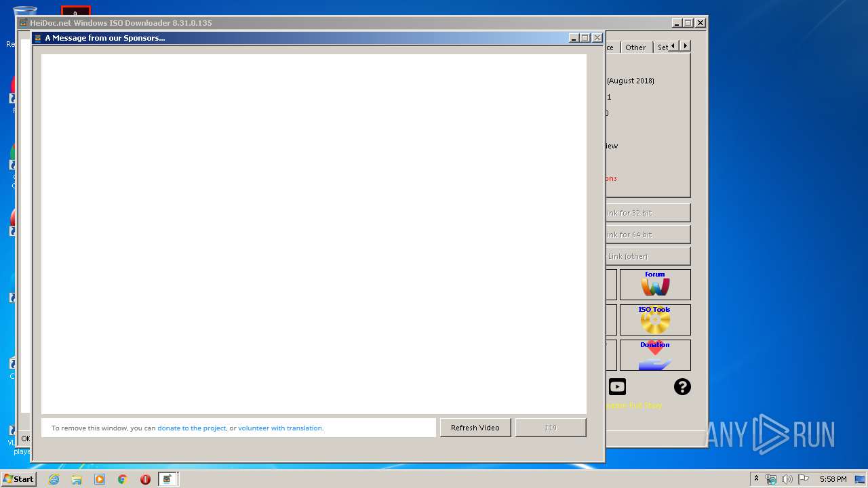
Task: Launch Opera browser from taskbar
Action: point(145,479)
